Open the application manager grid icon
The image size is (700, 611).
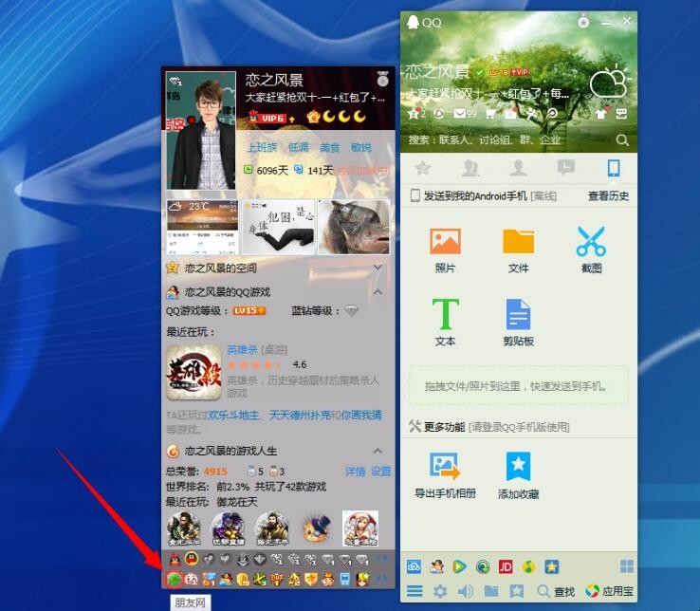click(x=627, y=566)
